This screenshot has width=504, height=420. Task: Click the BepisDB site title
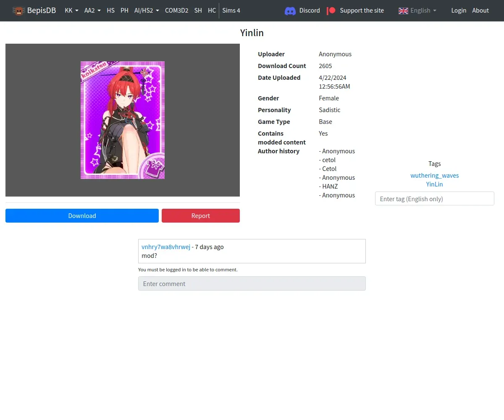42,10
